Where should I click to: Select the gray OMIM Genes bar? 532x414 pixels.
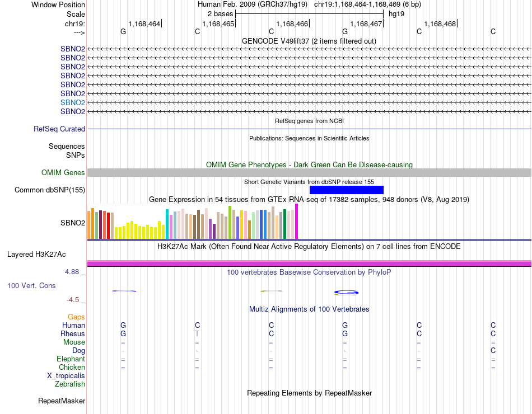tap(309, 172)
